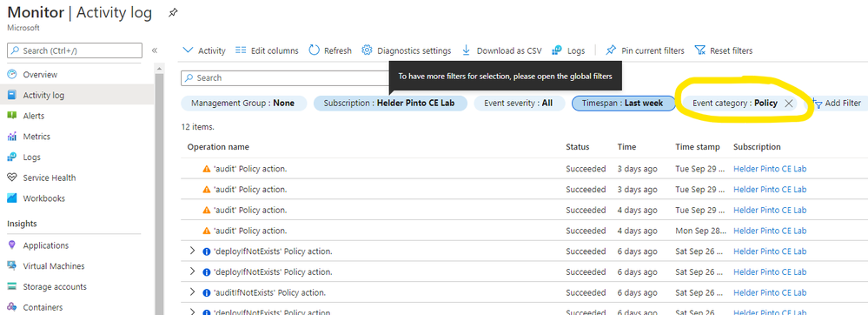Open Logs from the toolbar
The height and width of the screenshot is (315, 868).
568,50
